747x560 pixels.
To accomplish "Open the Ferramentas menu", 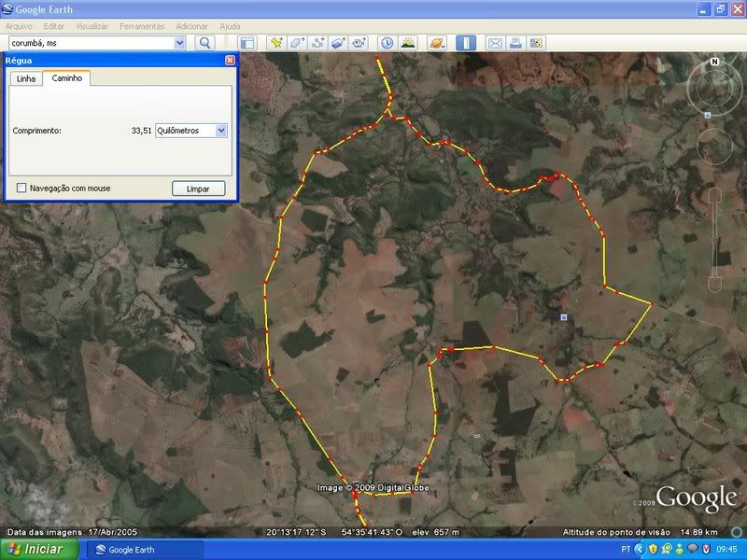I will point(142,26).
